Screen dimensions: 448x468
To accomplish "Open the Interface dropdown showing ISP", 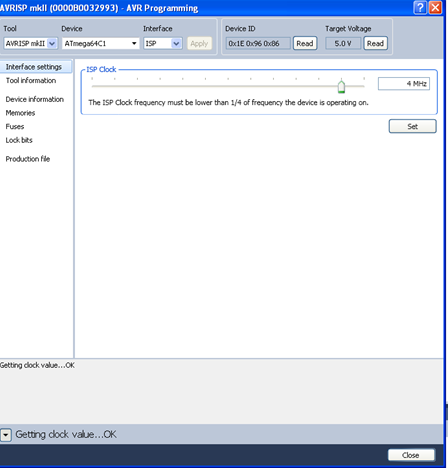I will pos(163,43).
